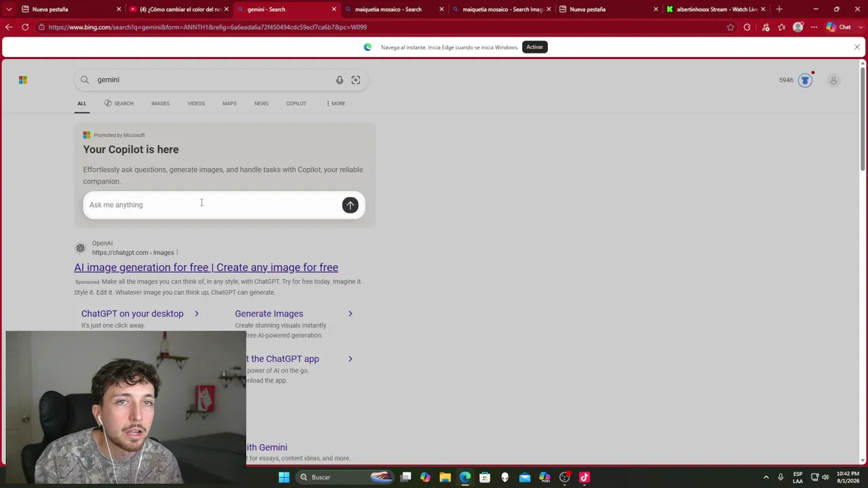Click the system tray microphone icon

(x=781, y=477)
